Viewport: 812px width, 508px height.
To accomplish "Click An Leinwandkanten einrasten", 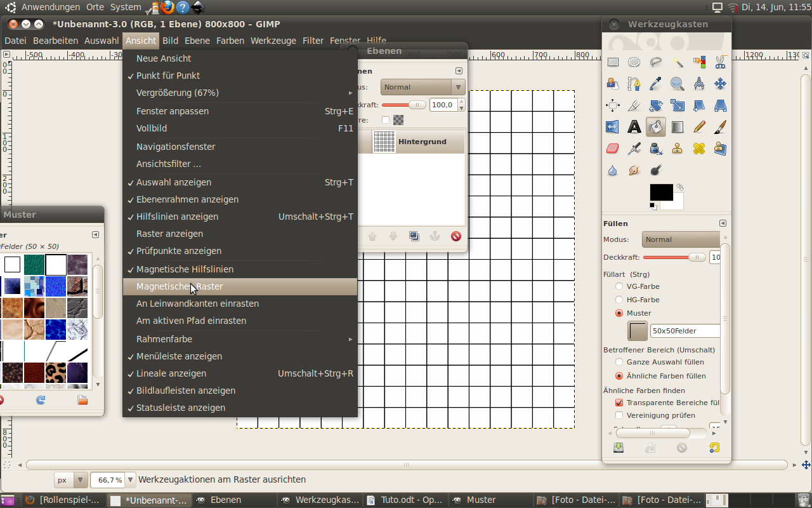I will click(240, 304).
